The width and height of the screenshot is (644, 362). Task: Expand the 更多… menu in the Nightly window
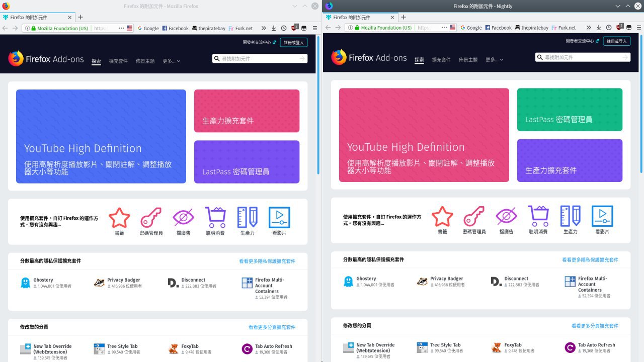coord(494,60)
